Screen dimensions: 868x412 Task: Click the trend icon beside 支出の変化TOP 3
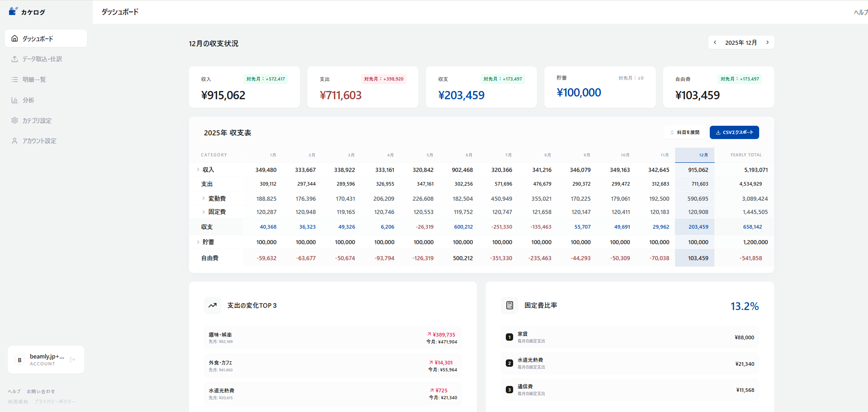pos(213,305)
